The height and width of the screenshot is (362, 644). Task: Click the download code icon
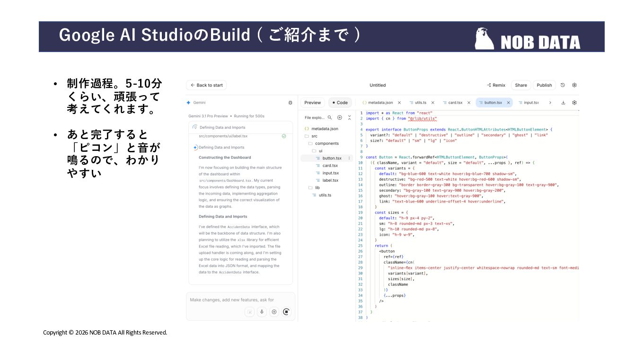pyautogui.click(x=563, y=103)
